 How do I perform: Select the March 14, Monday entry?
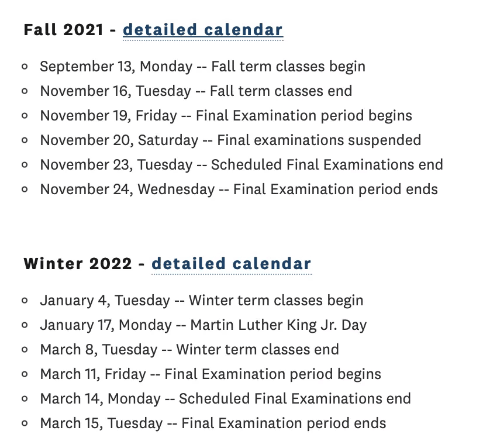pyautogui.click(x=225, y=399)
